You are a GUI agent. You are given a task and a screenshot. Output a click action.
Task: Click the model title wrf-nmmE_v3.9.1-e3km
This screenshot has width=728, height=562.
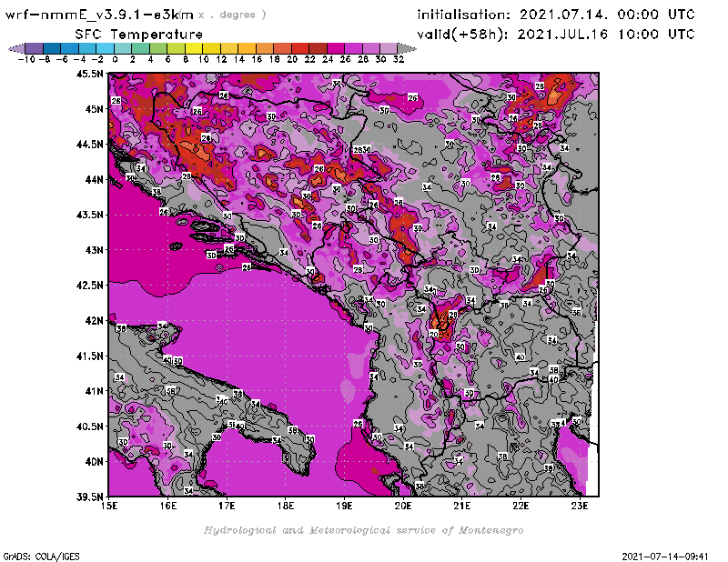point(99,15)
